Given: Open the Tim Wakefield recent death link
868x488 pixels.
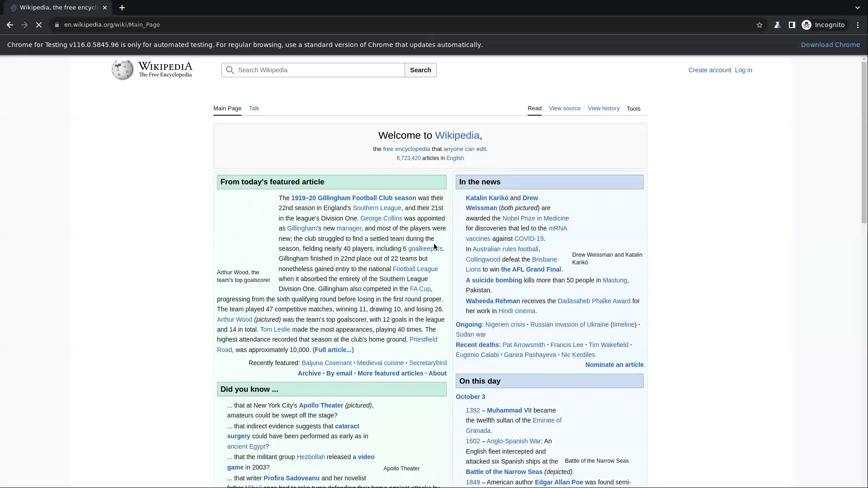Looking at the screenshot, I should click(x=608, y=345).
